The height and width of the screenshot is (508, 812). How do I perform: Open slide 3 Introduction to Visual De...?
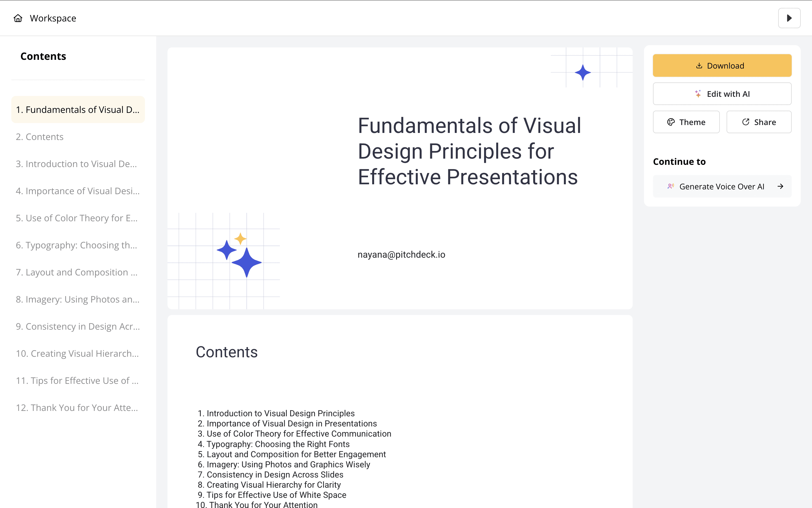click(x=78, y=164)
